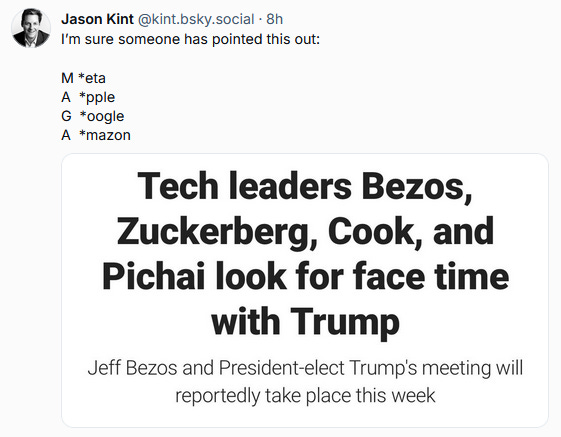
Task: Open the @kint.bsky.social handle link
Action: [196, 19]
